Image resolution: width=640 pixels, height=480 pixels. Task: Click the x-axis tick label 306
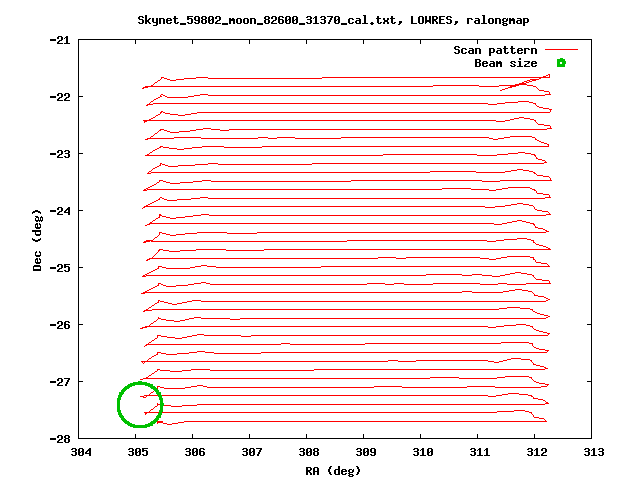(195, 452)
